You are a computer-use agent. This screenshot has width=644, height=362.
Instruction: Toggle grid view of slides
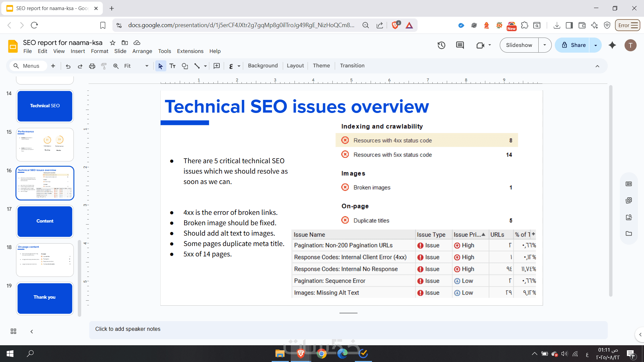pos(13,331)
